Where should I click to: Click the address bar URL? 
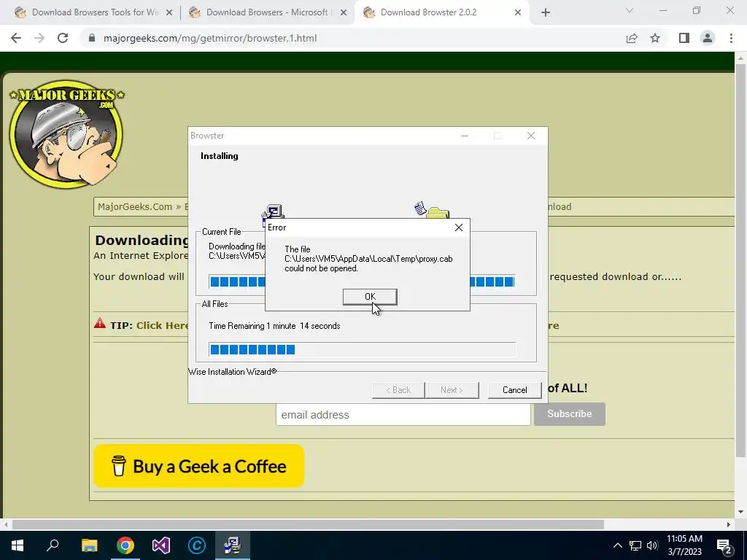click(210, 38)
